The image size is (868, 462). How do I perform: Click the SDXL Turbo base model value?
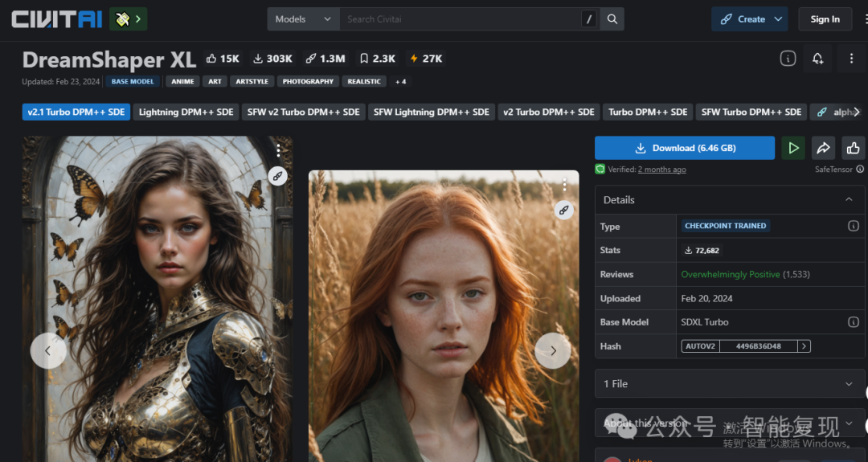click(x=705, y=322)
